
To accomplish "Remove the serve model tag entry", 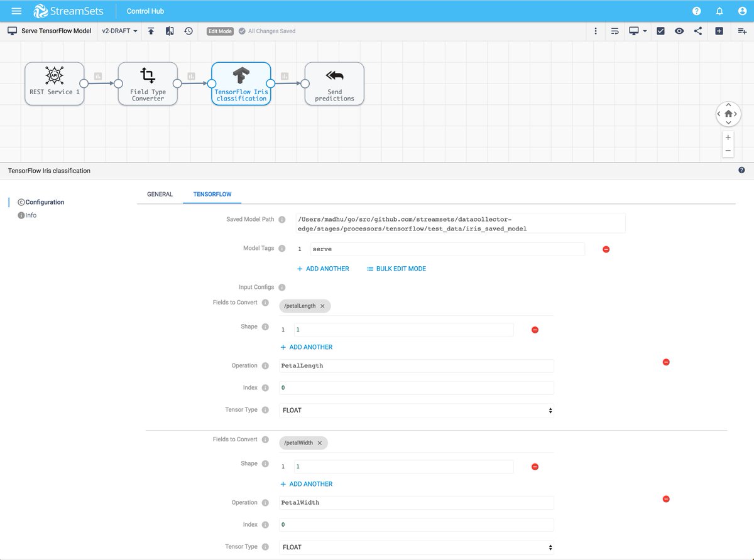I will click(606, 249).
